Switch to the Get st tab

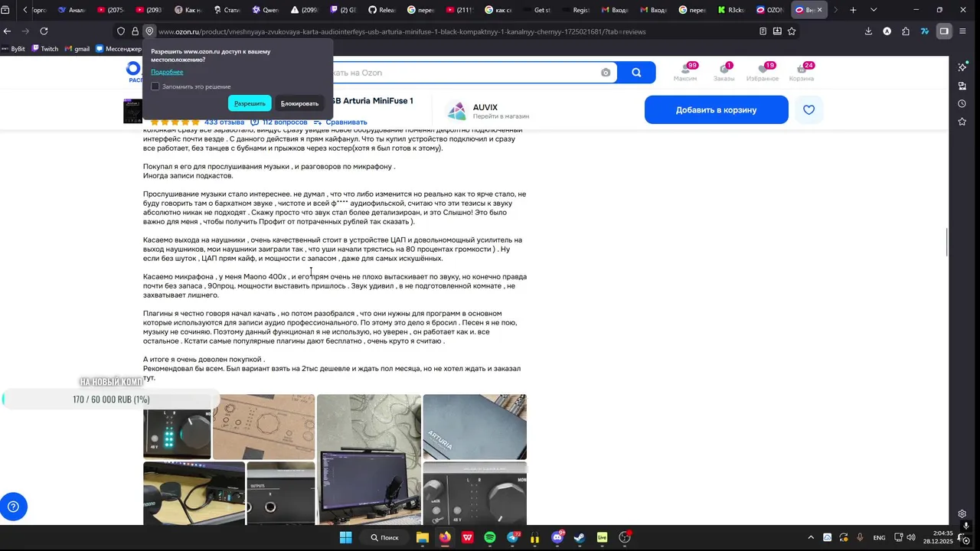[537, 10]
